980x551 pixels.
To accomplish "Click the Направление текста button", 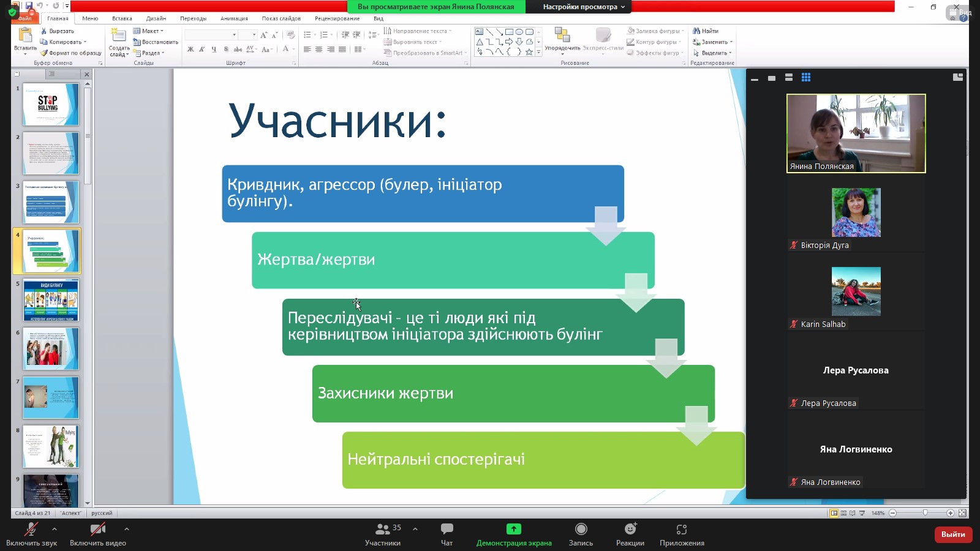I will tap(418, 31).
